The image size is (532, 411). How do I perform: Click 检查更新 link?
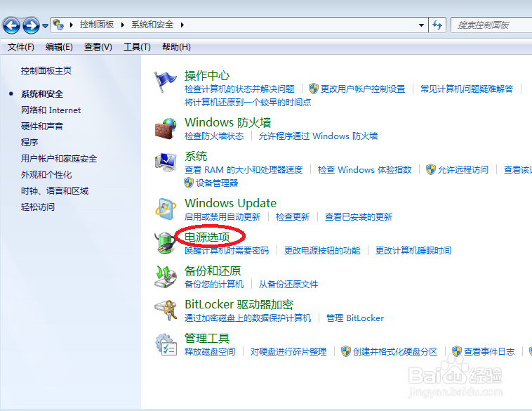[293, 216]
